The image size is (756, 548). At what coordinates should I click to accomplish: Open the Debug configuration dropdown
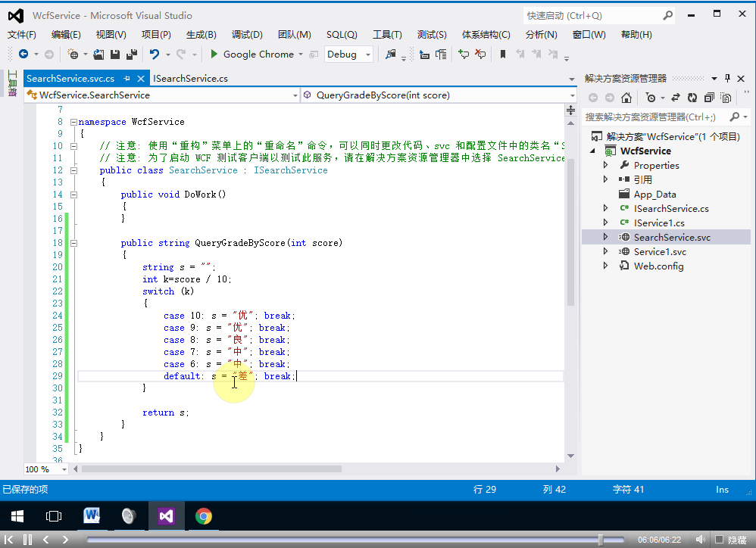[368, 54]
